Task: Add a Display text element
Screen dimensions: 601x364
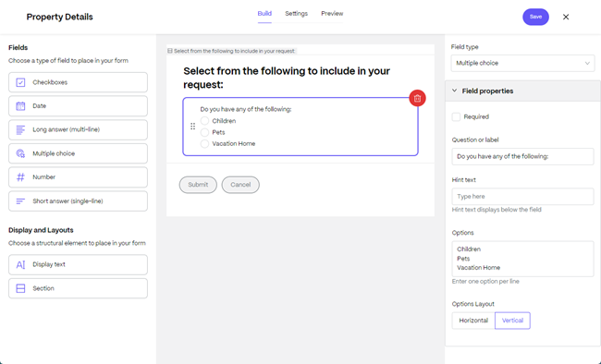Action: pos(79,265)
